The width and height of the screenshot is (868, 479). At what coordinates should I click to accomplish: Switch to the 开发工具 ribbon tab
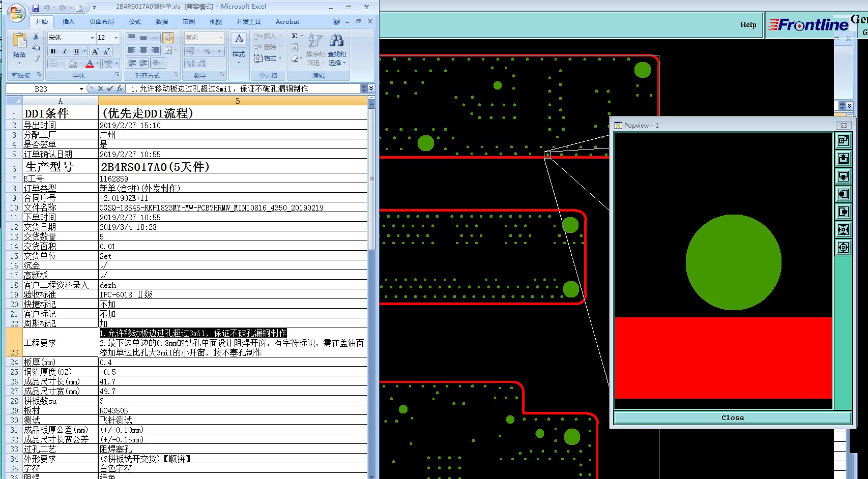(248, 22)
